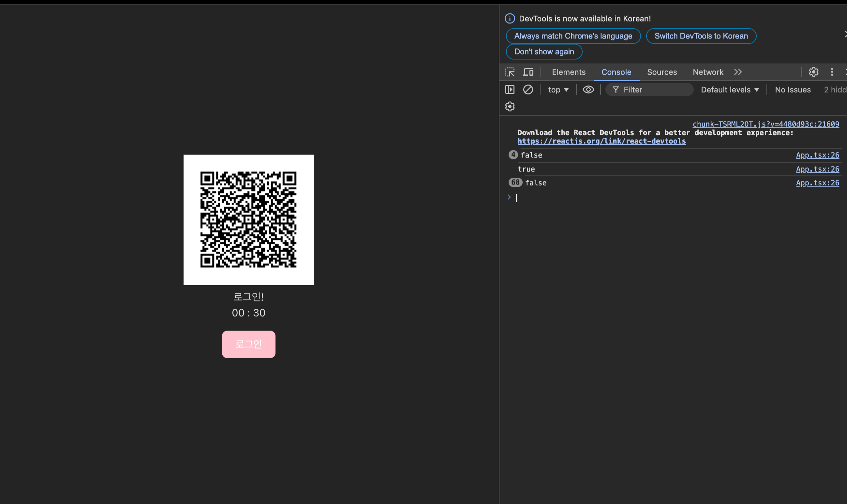The width and height of the screenshot is (847, 504).
Task: Toggle live expression eye icon
Action: pyautogui.click(x=588, y=90)
